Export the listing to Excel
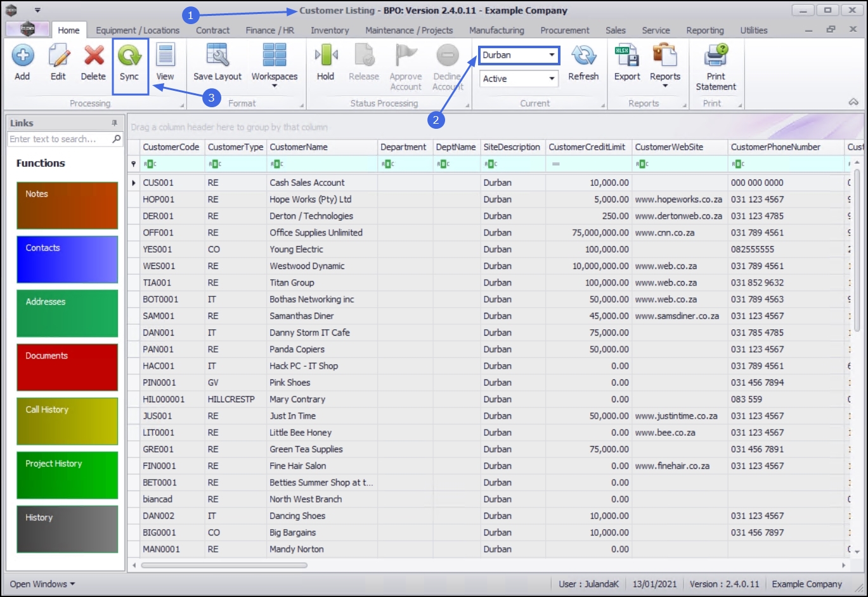Viewport: 868px width, 597px height. (x=627, y=56)
